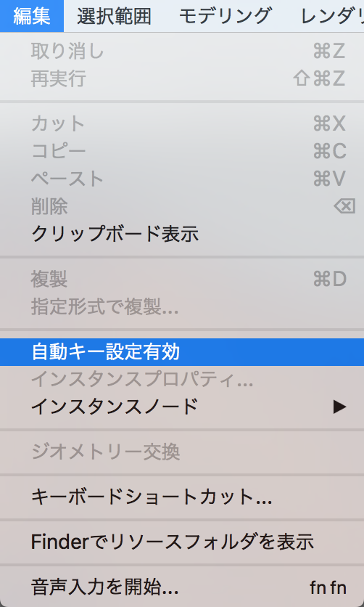Expand the インスタンスノード submenu arrow
This screenshot has width=364, height=607.
(x=339, y=407)
